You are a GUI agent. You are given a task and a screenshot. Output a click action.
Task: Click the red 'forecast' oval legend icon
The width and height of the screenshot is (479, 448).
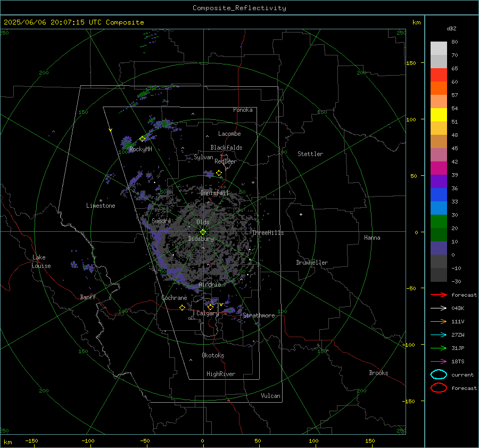(x=439, y=388)
